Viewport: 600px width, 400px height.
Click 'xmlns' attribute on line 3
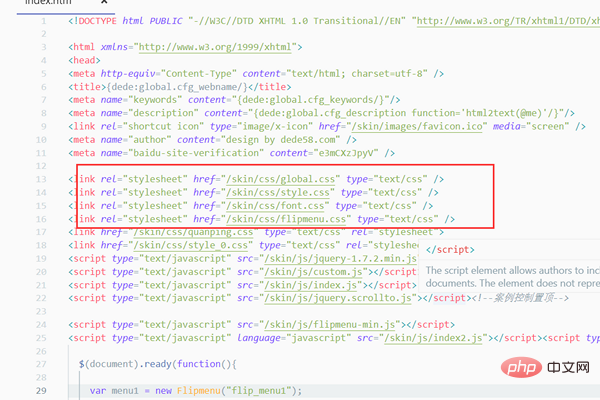pos(114,47)
